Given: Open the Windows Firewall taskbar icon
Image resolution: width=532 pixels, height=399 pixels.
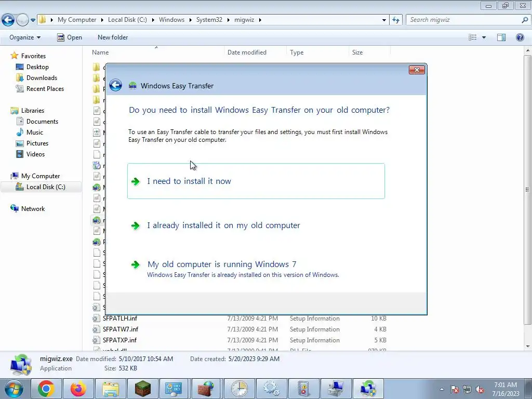Looking at the screenshot, I should (x=206, y=389).
